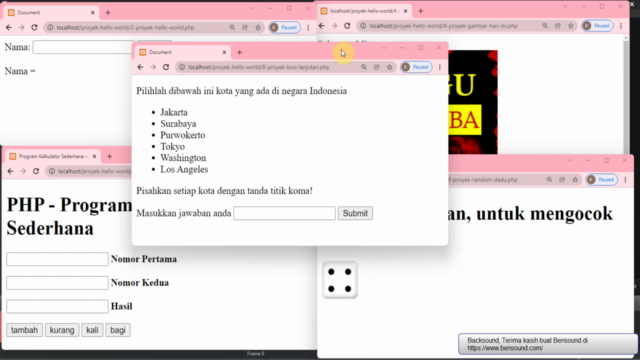Click Paused profile in hello-world window
Viewport: 640px width, 360px height.
click(284, 27)
